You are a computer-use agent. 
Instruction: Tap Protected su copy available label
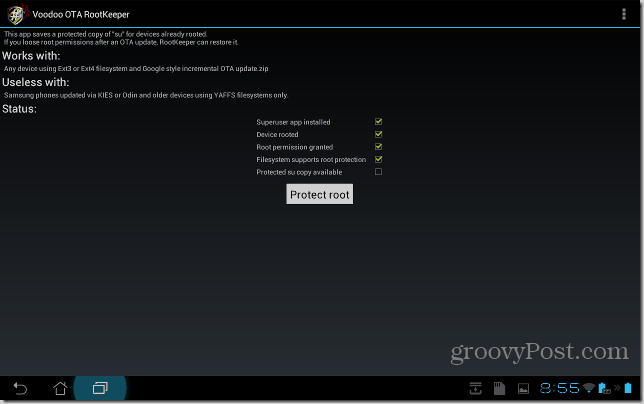click(299, 172)
